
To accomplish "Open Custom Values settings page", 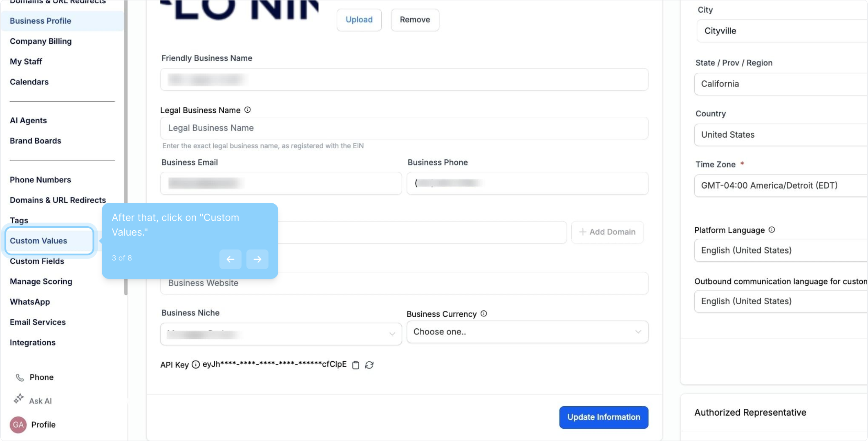I will (39, 241).
